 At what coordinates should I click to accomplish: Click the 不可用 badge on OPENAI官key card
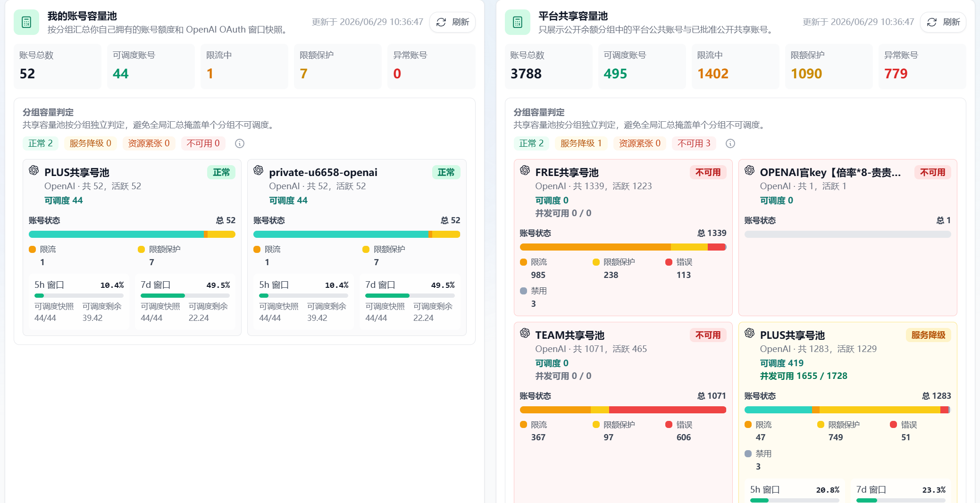932,173
